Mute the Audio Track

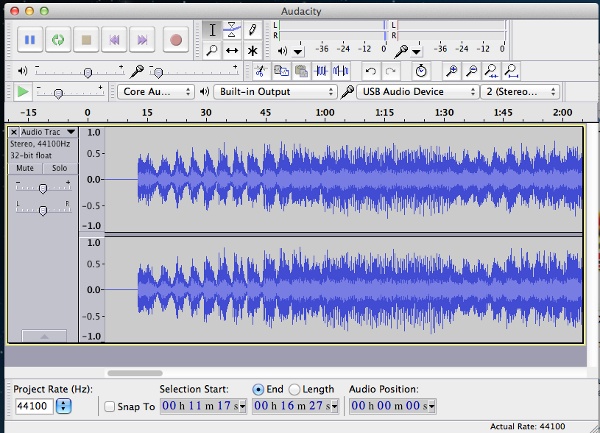coord(25,168)
